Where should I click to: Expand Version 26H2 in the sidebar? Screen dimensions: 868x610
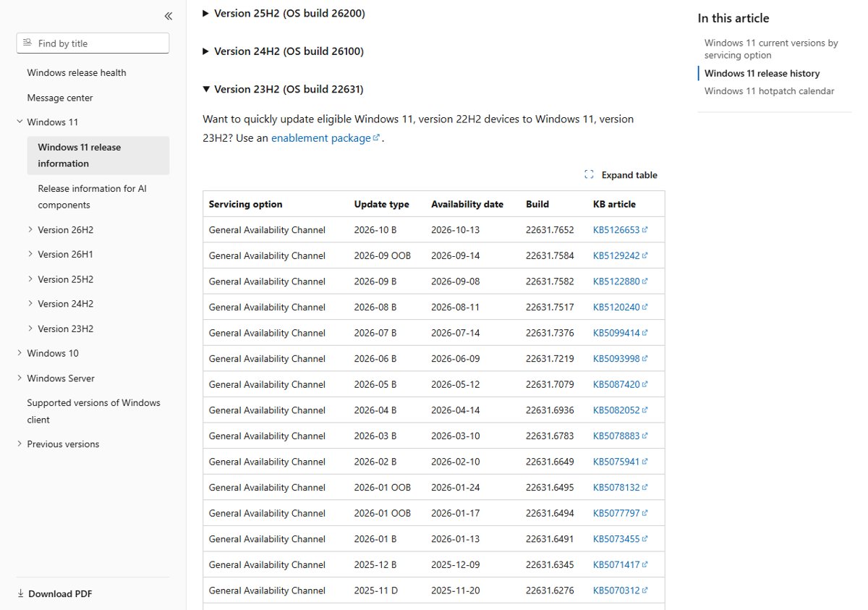[x=30, y=229]
